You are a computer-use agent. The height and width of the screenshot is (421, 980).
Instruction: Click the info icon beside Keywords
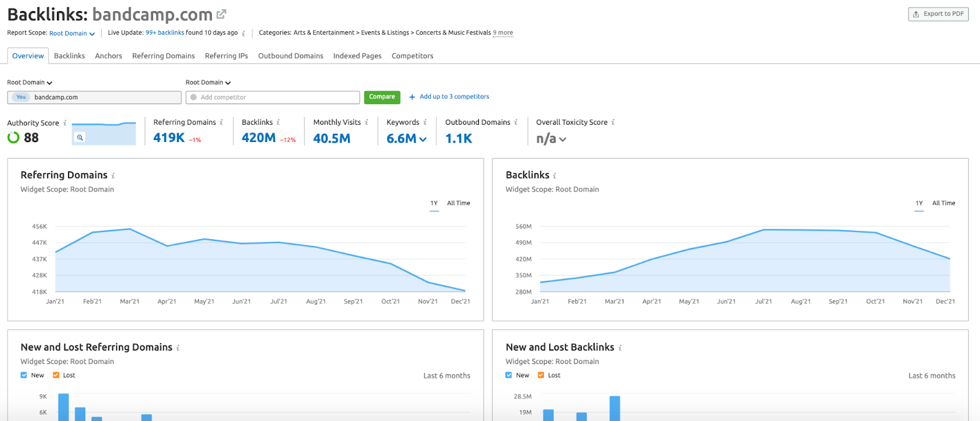425,122
